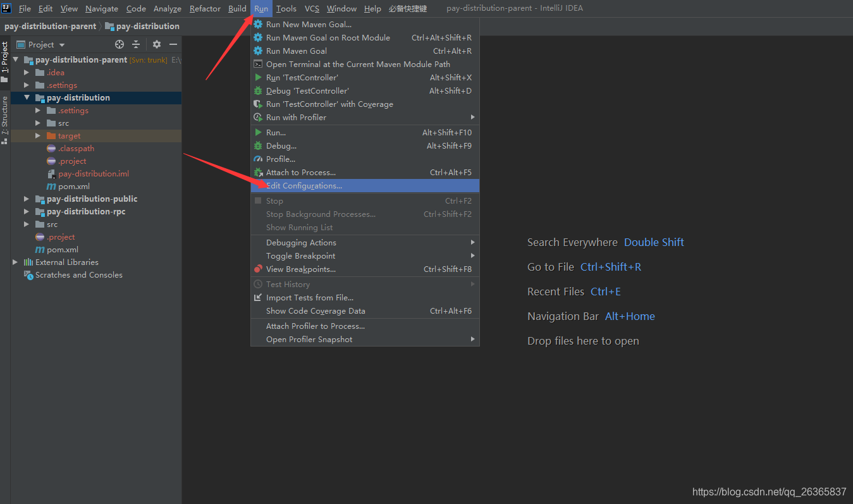Image resolution: width=853 pixels, height=504 pixels.
Task: Expand the pay-distribution-rpc module arrow
Action: point(27,211)
